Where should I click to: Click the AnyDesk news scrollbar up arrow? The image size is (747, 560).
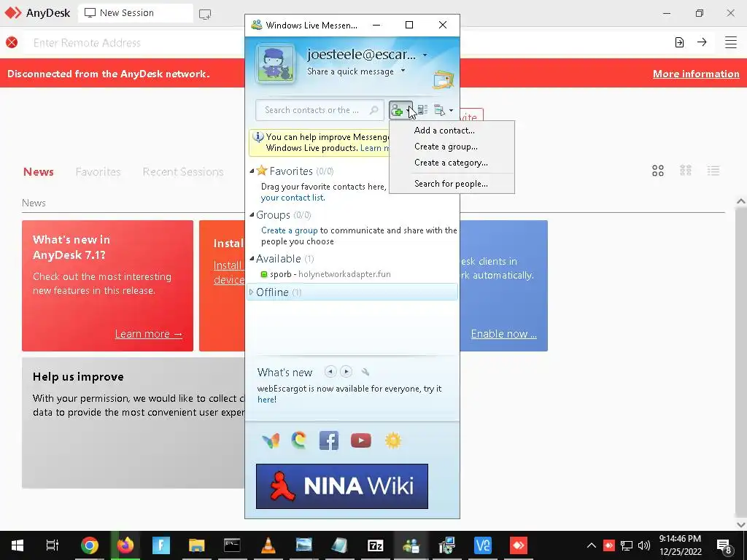[x=741, y=201]
